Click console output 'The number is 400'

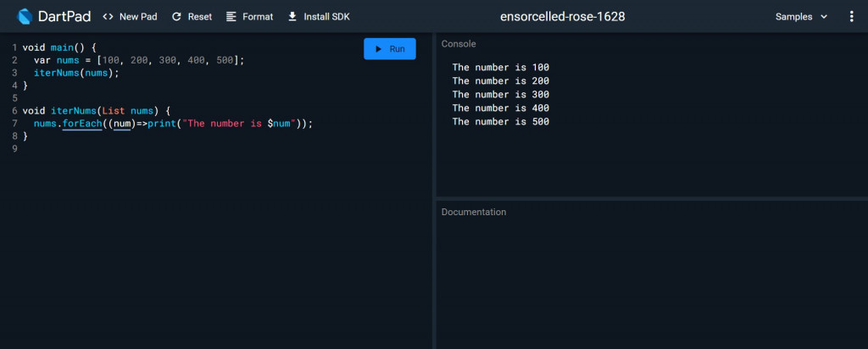[x=500, y=108]
